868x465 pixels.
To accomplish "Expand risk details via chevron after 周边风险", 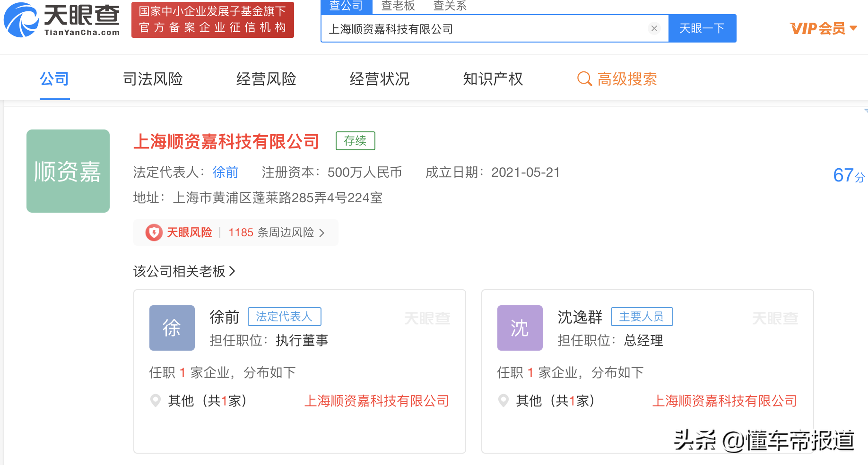I will click(322, 233).
